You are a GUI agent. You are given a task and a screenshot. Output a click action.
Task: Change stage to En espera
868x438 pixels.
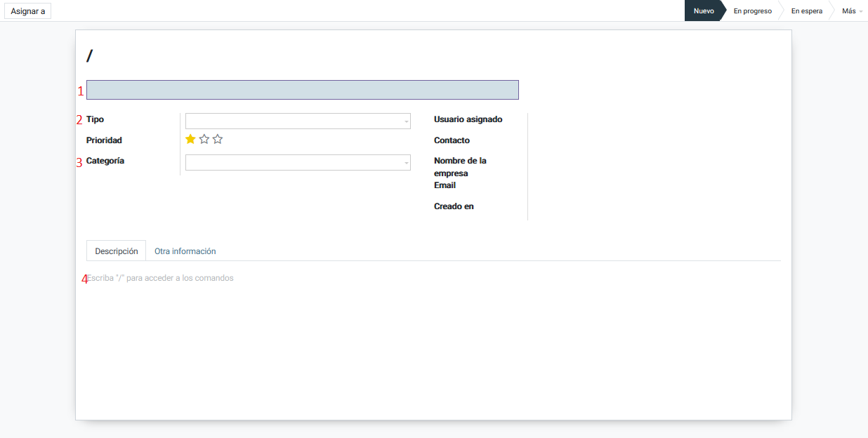tap(806, 11)
